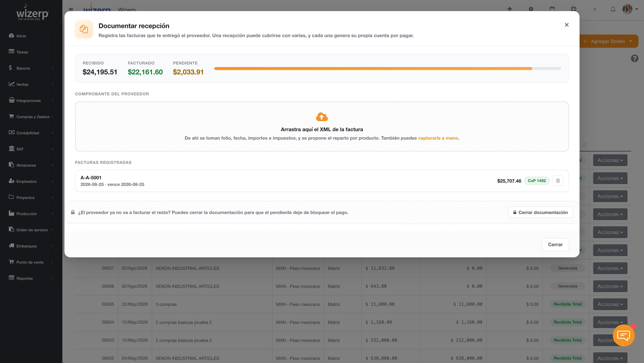Expand the Empleados chevron
This screenshot has width=644, height=363.
click(52, 181)
